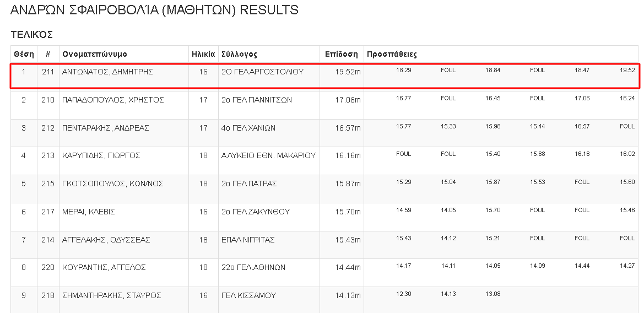Select athlete ΣΗΜΑΝΤΗΡΑΚΗΣ, ΣΤΑΥΡΟΣ
The image size is (644, 313).
coord(111,295)
